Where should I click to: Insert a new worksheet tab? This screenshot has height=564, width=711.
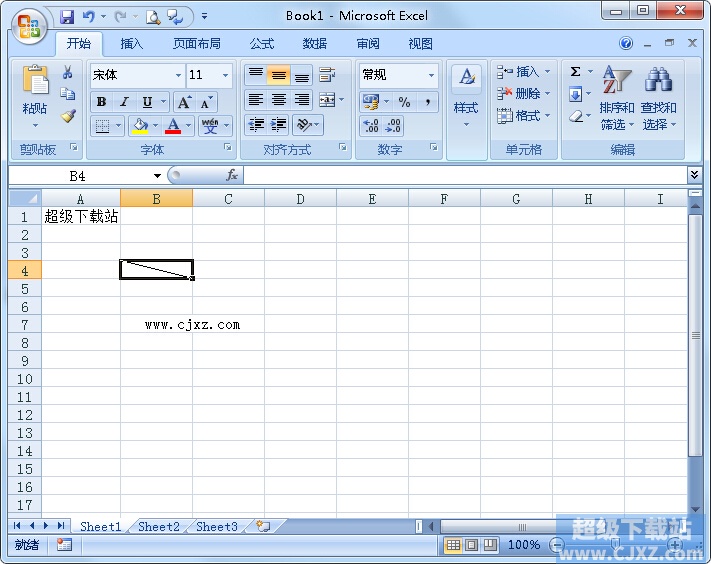click(x=263, y=526)
